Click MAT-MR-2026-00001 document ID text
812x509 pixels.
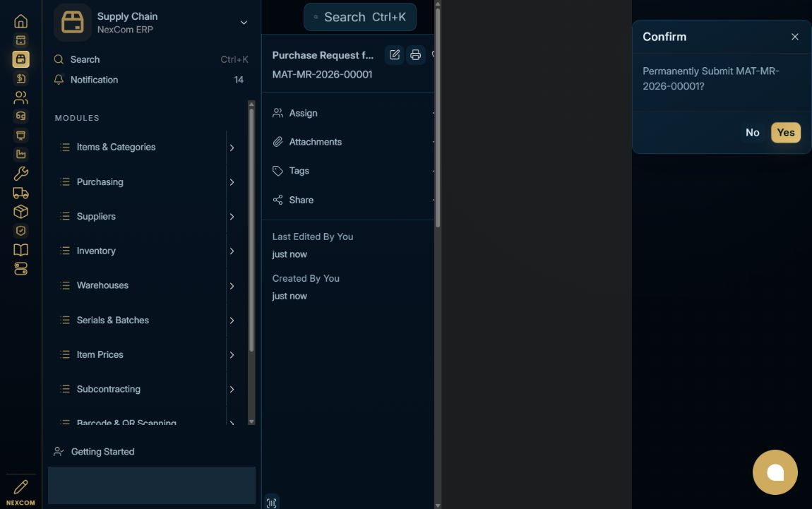pos(322,74)
